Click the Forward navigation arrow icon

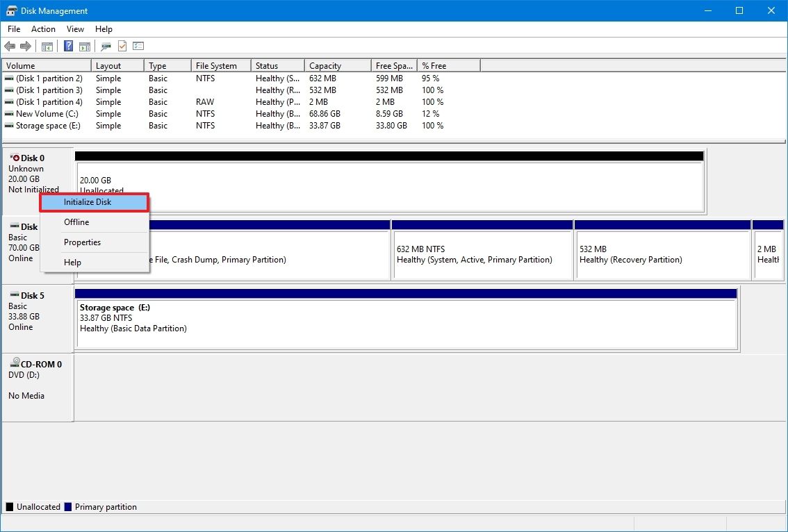[25, 46]
